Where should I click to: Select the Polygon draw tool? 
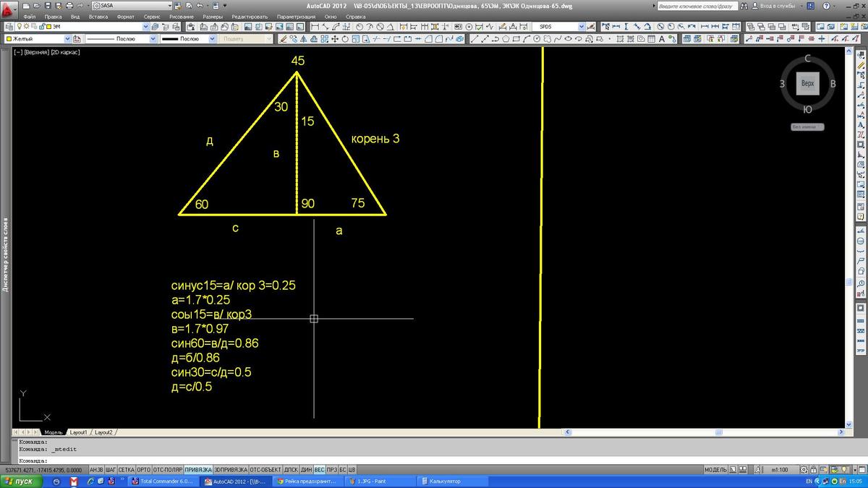click(x=506, y=38)
